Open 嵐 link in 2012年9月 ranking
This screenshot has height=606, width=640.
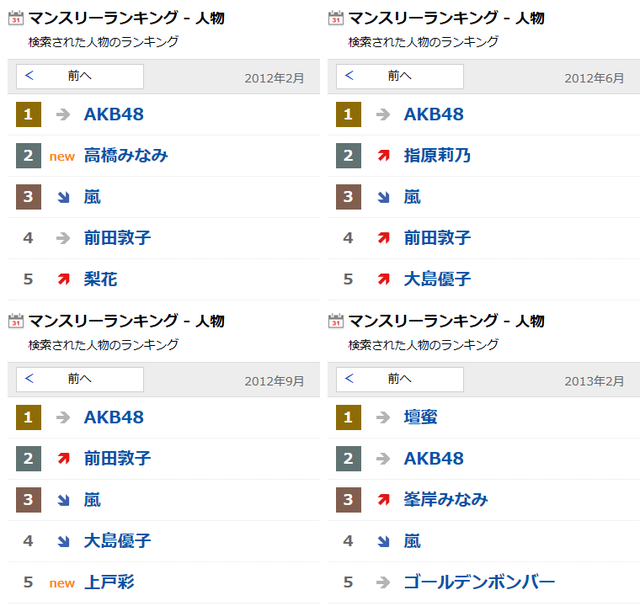(x=92, y=500)
